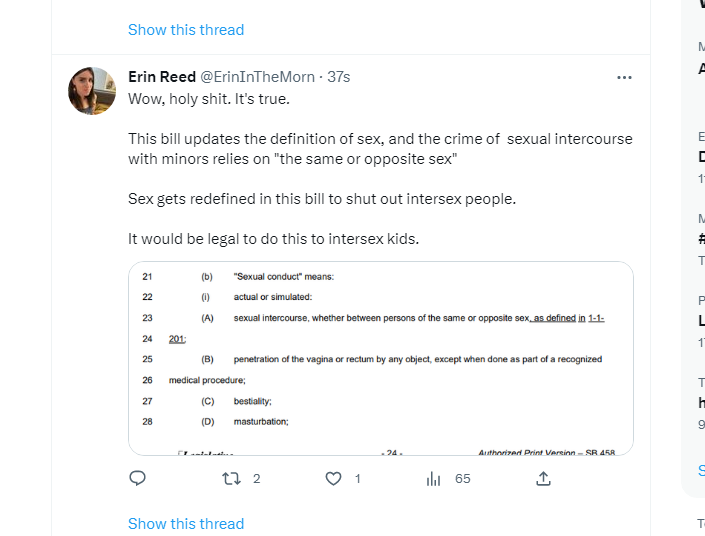
Task: Like the tweet with the heart icon
Action: 334,479
